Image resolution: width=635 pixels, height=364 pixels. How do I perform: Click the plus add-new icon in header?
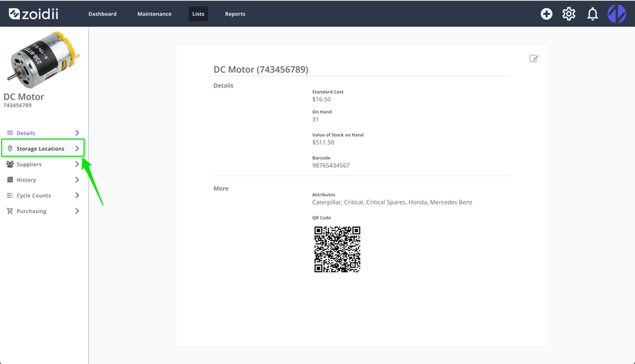point(546,14)
